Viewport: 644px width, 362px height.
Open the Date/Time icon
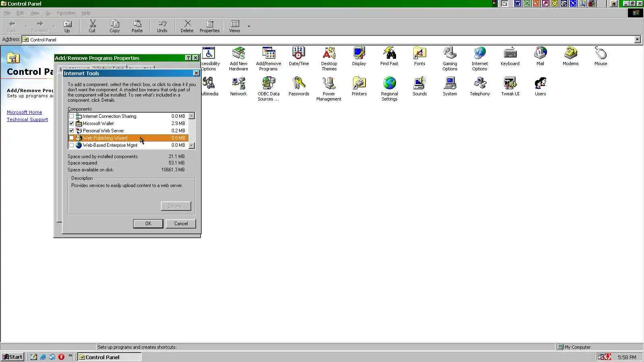pyautogui.click(x=299, y=56)
